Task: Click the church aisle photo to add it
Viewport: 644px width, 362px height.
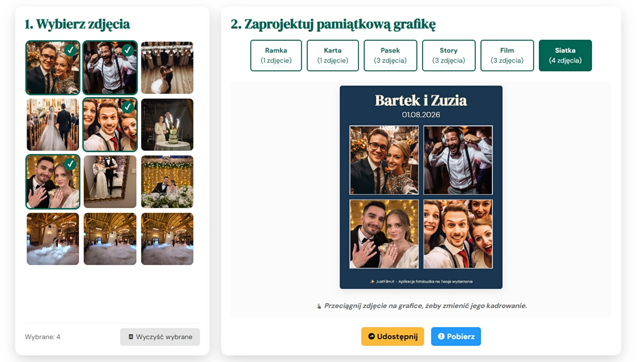Action: 53,125
